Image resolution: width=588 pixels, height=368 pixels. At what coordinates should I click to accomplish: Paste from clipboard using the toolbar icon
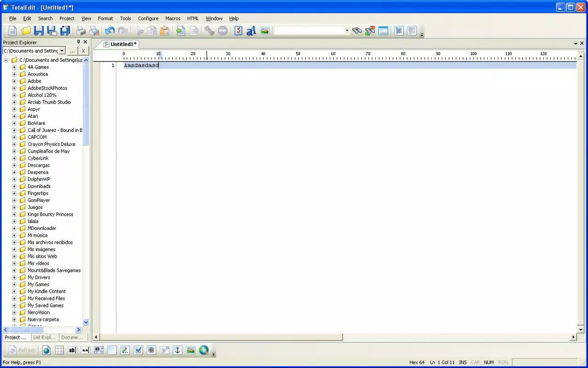tap(165, 31)
